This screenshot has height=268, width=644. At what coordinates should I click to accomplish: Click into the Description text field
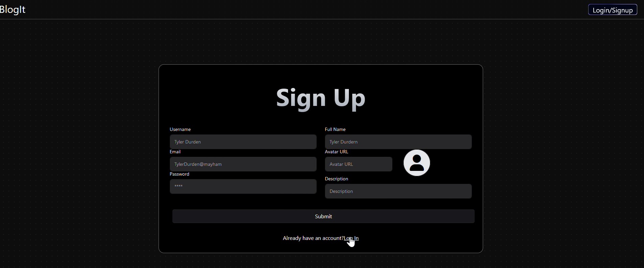pos(398,191)
